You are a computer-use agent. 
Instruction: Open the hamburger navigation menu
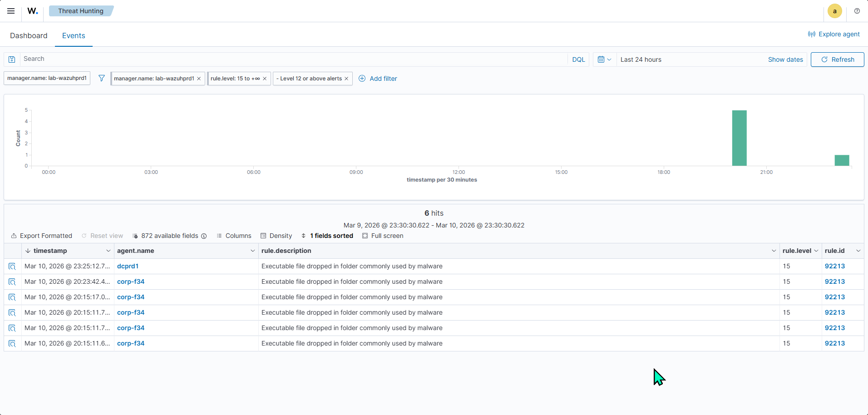tap(11, 11)
